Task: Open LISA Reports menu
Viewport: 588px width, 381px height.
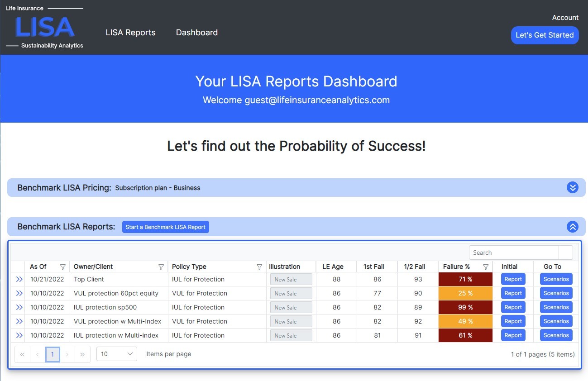Action: 130,33
